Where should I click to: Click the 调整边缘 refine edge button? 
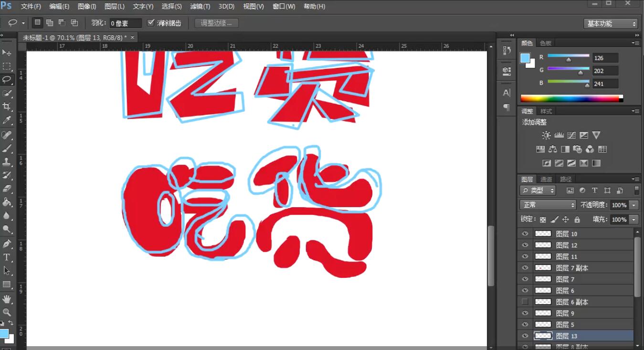[216, 23]
